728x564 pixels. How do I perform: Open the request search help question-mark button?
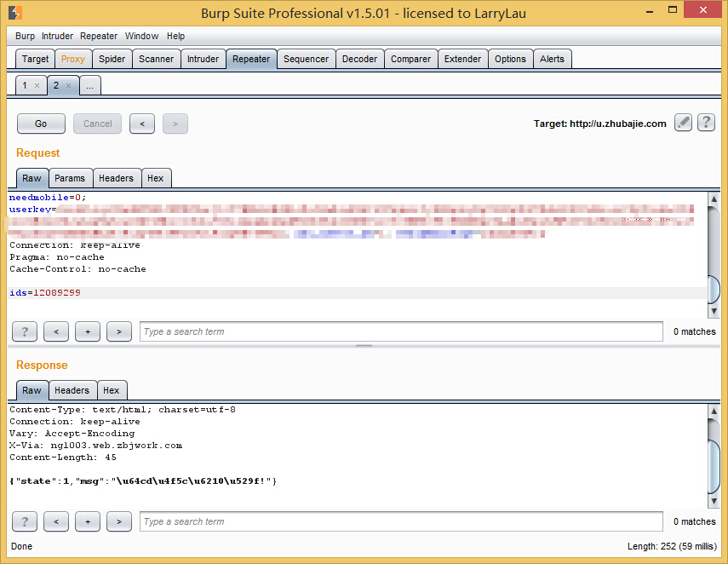tap(25, 331)
